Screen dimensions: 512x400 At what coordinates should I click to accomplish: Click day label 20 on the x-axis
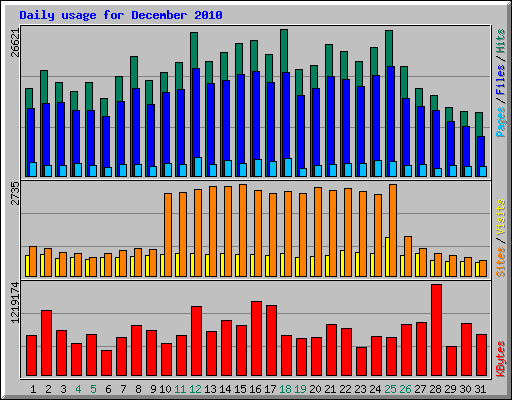click(x=315, y=389)
